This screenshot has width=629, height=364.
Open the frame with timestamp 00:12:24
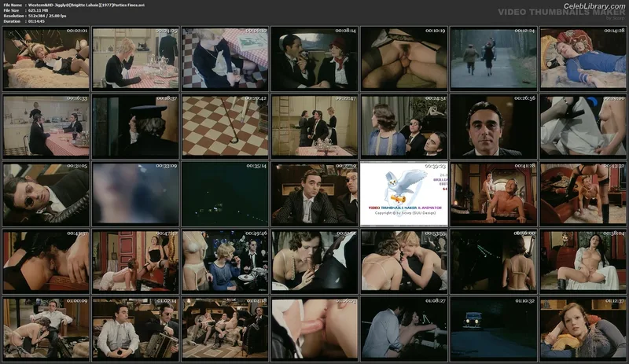[x=494, y=59]
